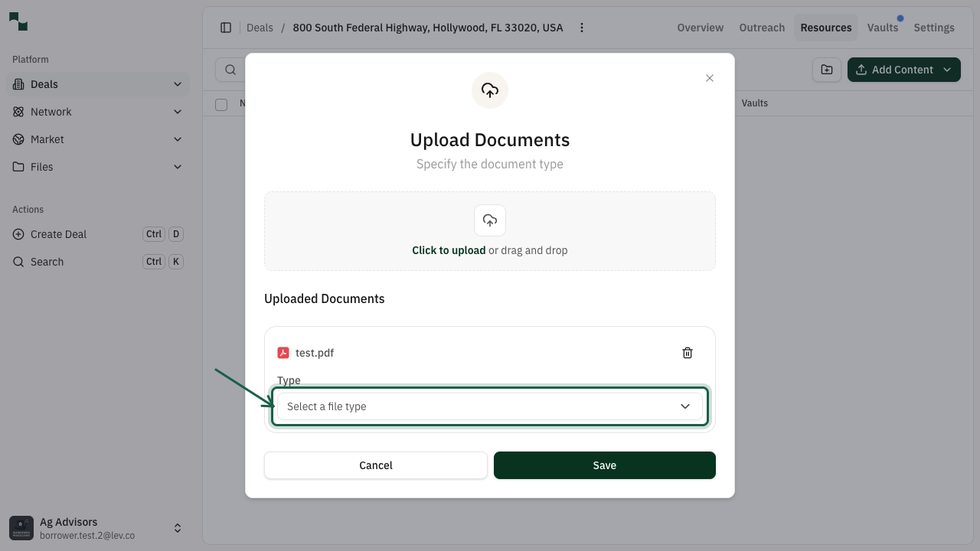The image size is (980, 551).
Task: Close the Upload Documents dialog
Action: point(710,78)
